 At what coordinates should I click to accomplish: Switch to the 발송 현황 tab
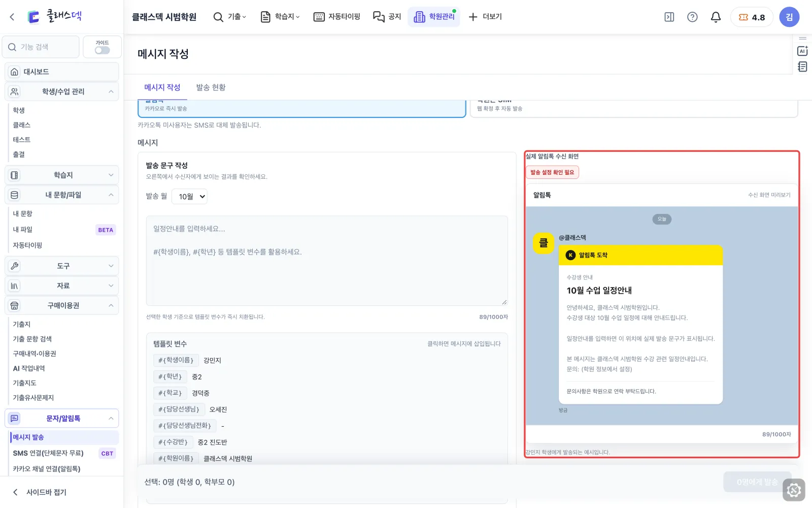(211, 87)
